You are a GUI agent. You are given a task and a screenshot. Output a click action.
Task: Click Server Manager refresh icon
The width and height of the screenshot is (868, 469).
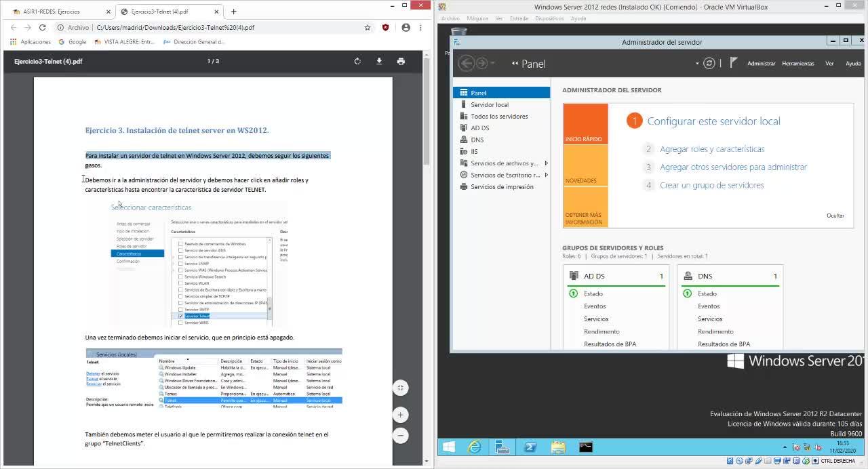pyautogui.click(x=709, y=63)
